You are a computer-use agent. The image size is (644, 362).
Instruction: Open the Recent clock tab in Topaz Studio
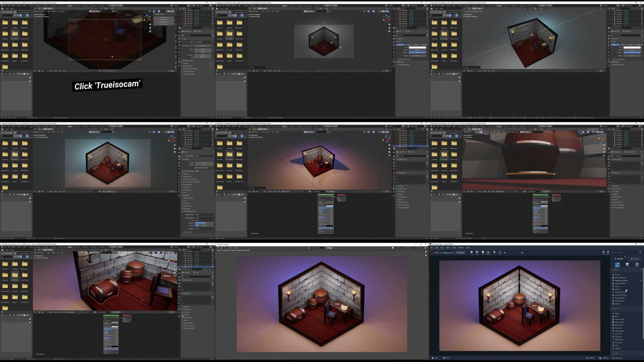pyautogui.click(x=637, y=265)
